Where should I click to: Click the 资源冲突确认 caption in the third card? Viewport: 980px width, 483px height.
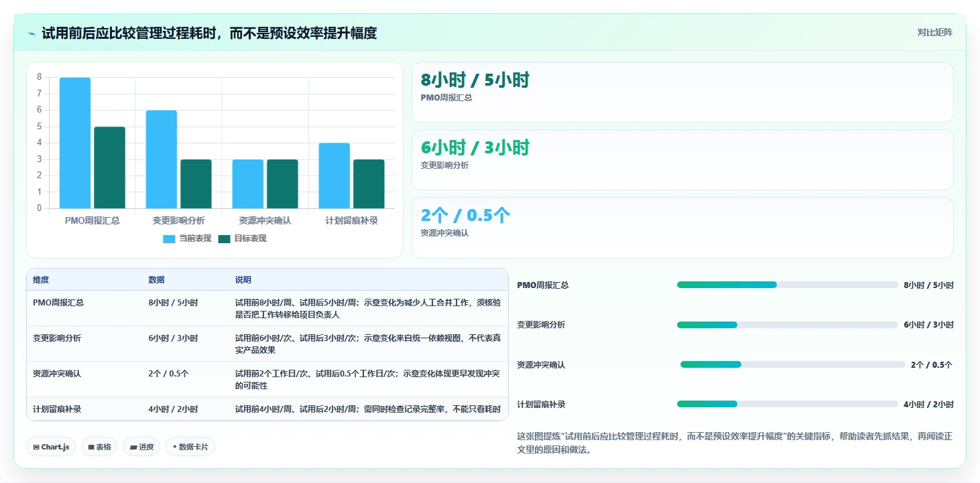[445, 233]
